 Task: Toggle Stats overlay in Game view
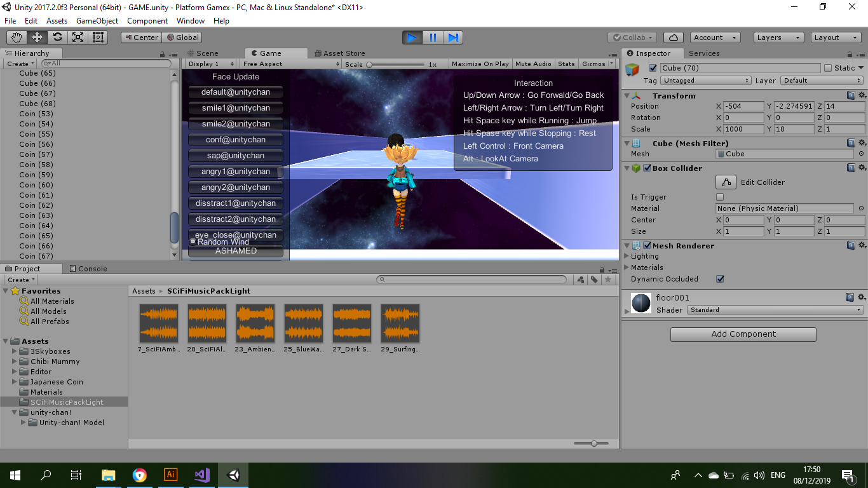[x=566, y=64]
